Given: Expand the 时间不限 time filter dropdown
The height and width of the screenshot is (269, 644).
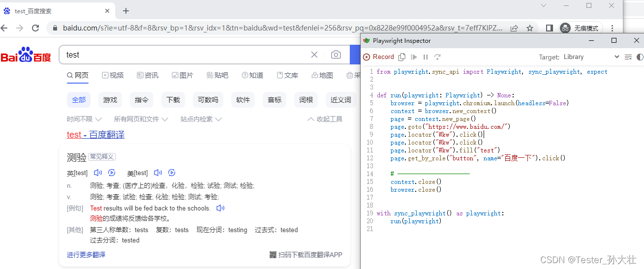Looking at the screenshot, I should [84, 119].
